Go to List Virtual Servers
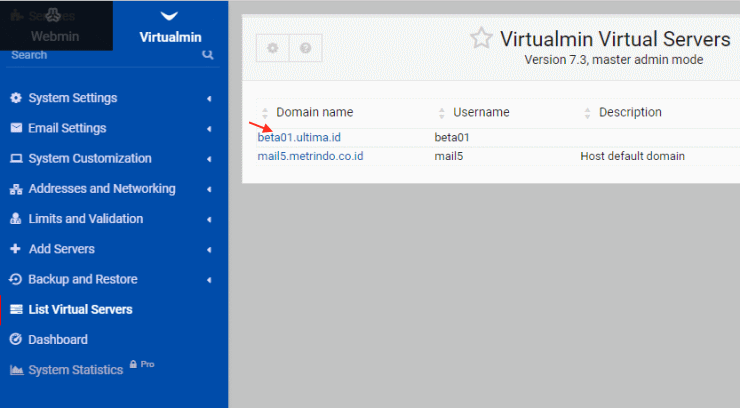740x408 pixels. [x=80, y=309]
